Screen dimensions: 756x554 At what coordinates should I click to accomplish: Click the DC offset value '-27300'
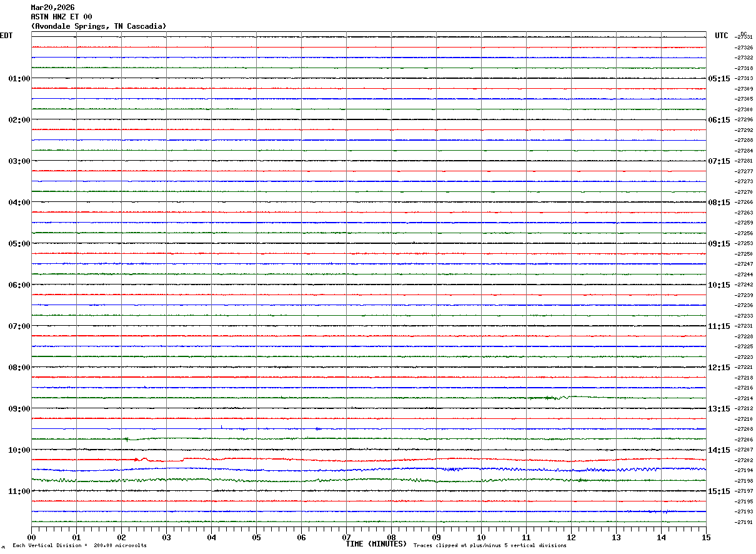point(744,109)
